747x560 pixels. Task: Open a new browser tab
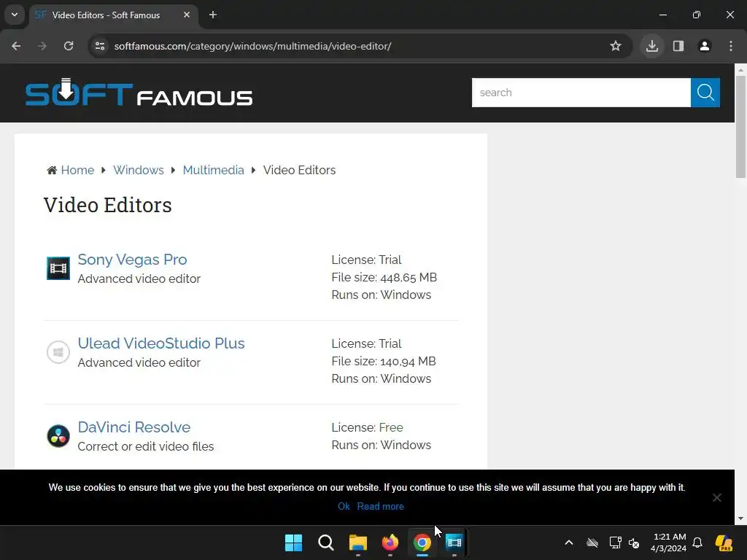coord(213,15)
